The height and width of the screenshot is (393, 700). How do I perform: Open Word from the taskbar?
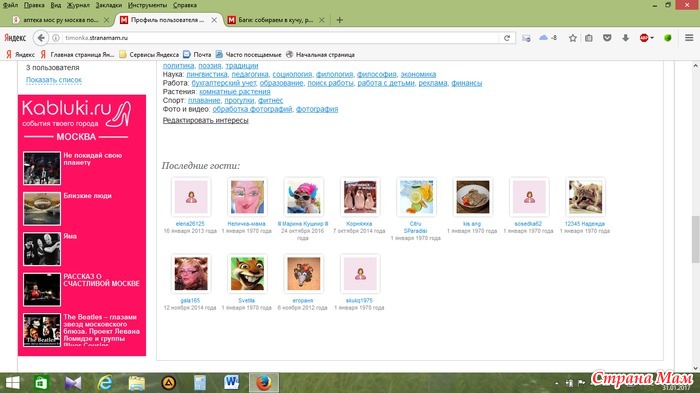coord(231,383)
